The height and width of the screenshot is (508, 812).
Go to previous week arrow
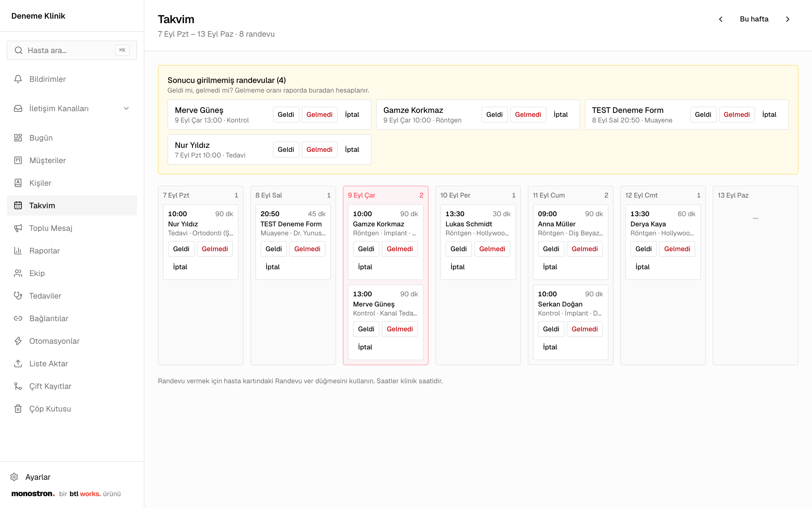pyautogui.click(x=720, y=19)
